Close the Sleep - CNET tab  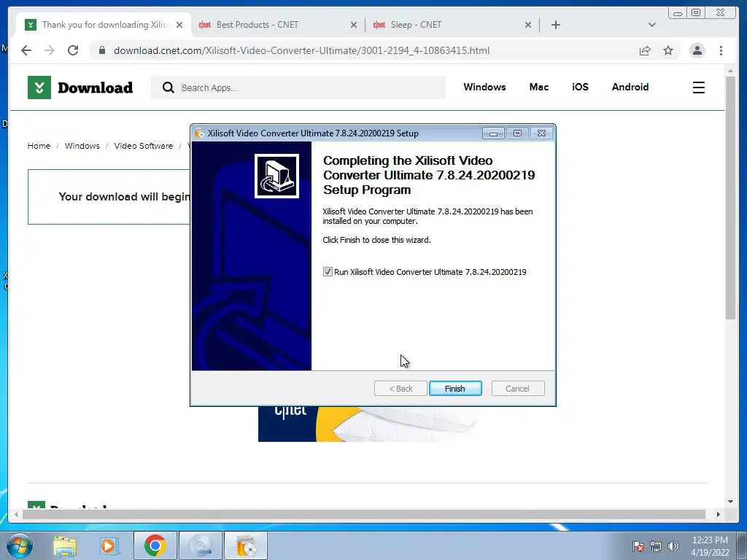528,25
